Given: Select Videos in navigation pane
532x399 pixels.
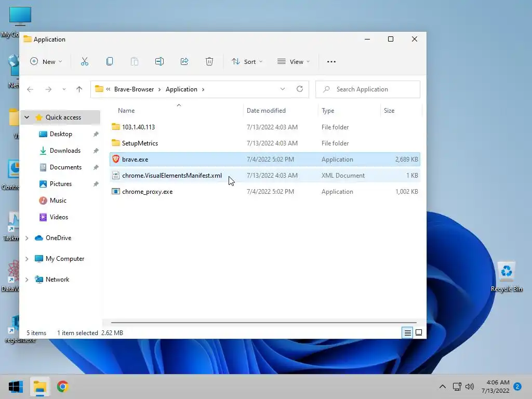Looking at the screenshot, I should pyautogui.click(x=59, y=217).
